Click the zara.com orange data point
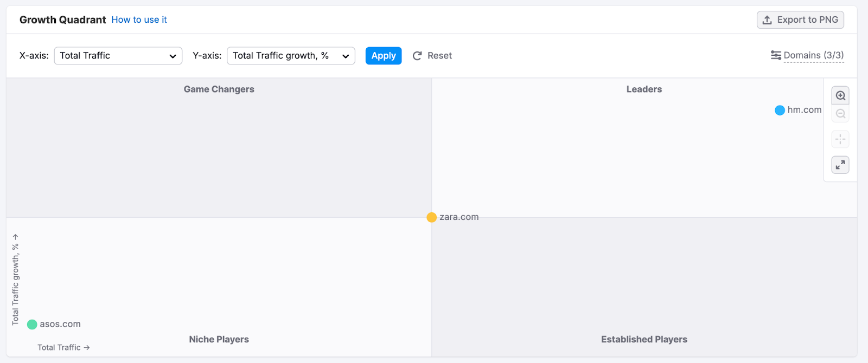This screenshot has width=868, height=363. (431, 217)
